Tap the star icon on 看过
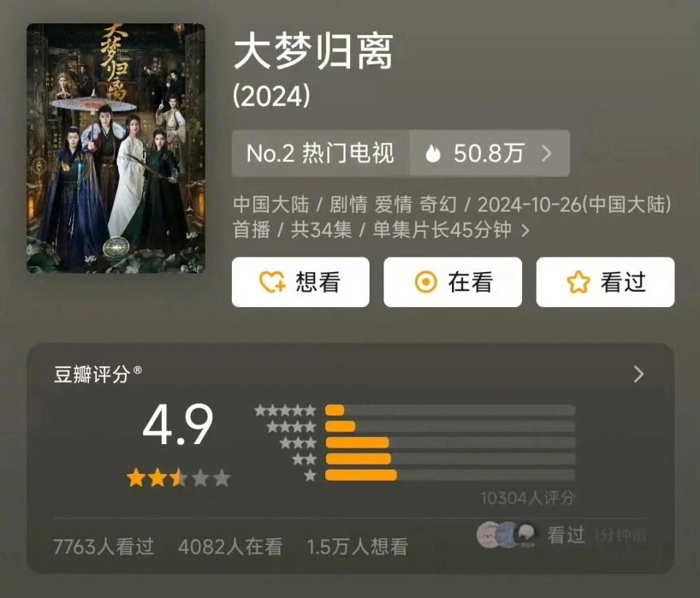Image resolution: width=700 pixels, height=598 pixels. [x=578, y=282]
